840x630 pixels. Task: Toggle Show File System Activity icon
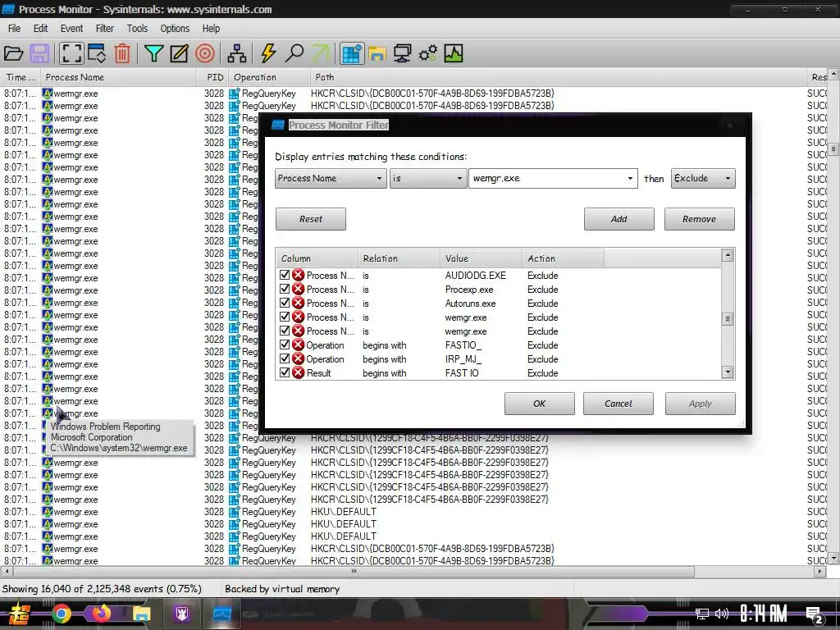[377, 53]
